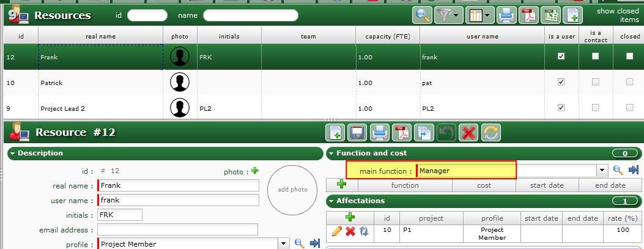The image size is (644, 249).
Task: Toggle Frank's 'is a user' checkbox
Action: tap(561, 57)
